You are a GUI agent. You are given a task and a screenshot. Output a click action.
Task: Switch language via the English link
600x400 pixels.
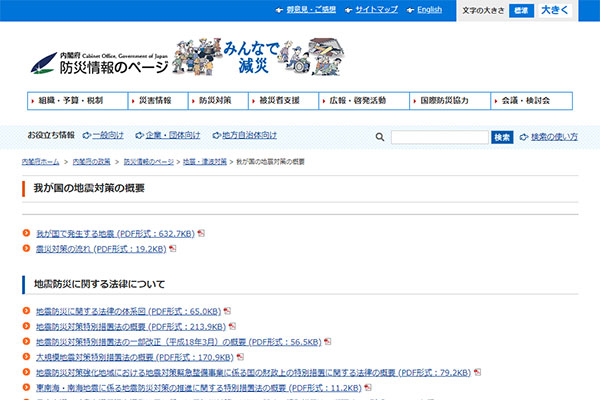point(429,10)
